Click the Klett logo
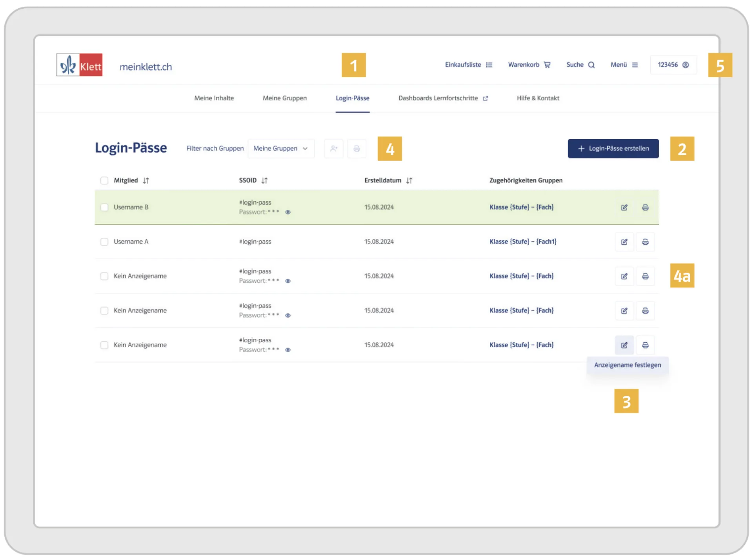The width and height of the screenshot is (753, 560). click(x=80, y=65)
